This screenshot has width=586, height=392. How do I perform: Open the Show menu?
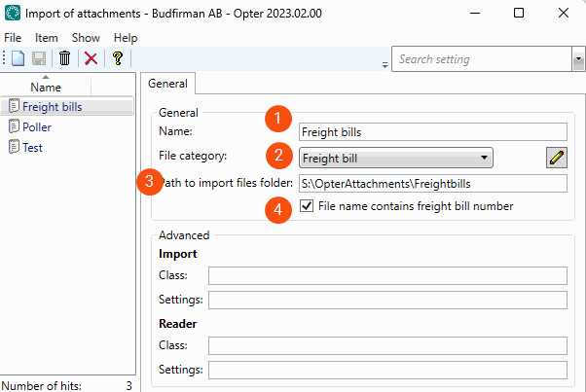point(86,37)
